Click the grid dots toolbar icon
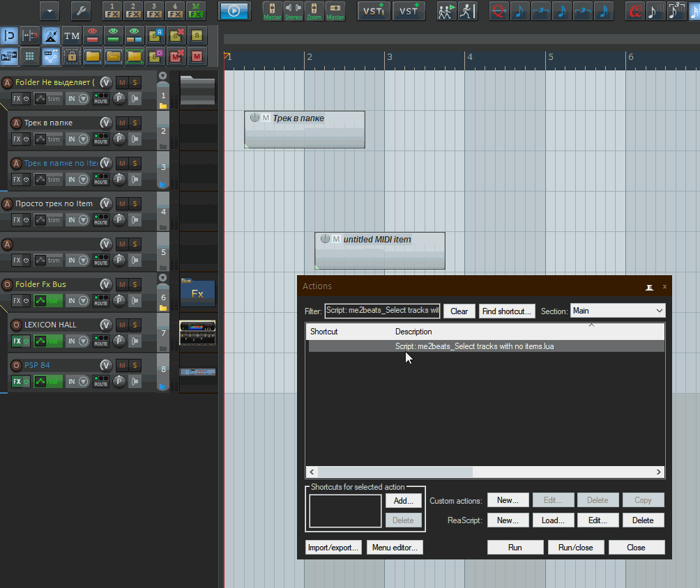 pos(29,56)
